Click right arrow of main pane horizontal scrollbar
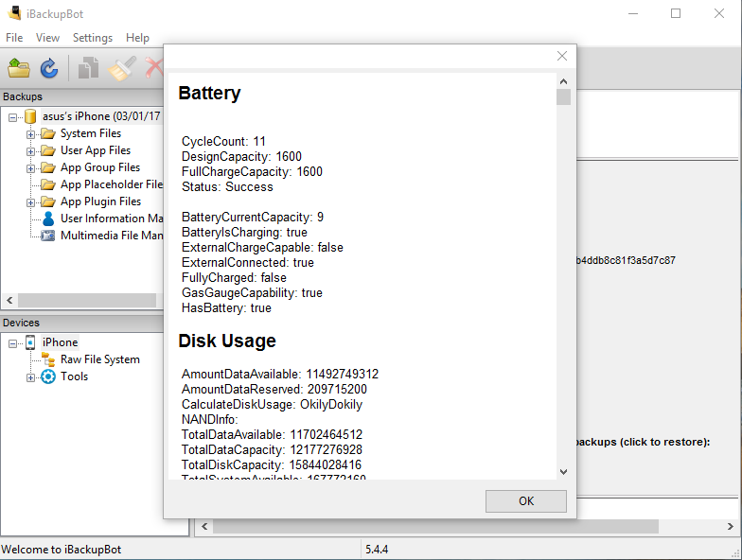The width and height of the screenshot is (742, 560). coord(731,526)
